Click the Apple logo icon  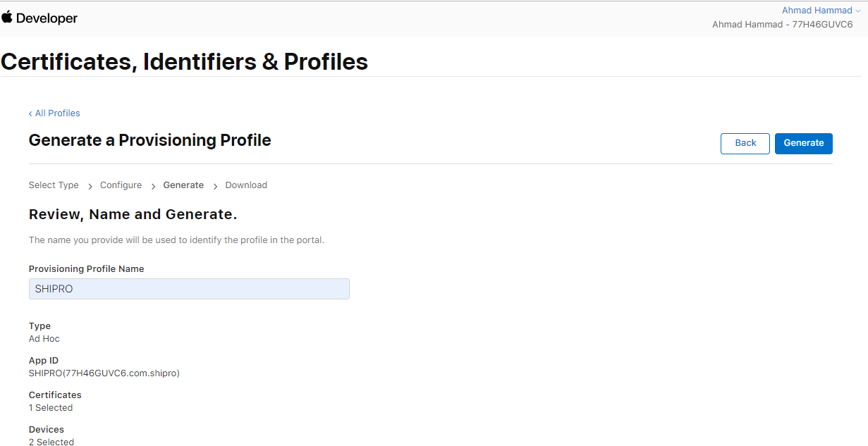[7, 18]
